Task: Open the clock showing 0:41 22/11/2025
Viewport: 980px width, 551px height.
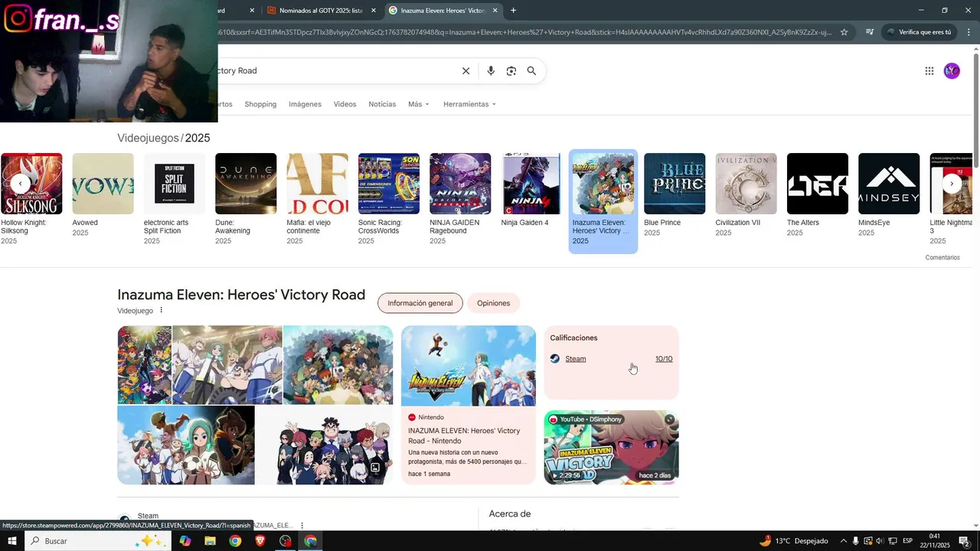Action: (934, 541)
